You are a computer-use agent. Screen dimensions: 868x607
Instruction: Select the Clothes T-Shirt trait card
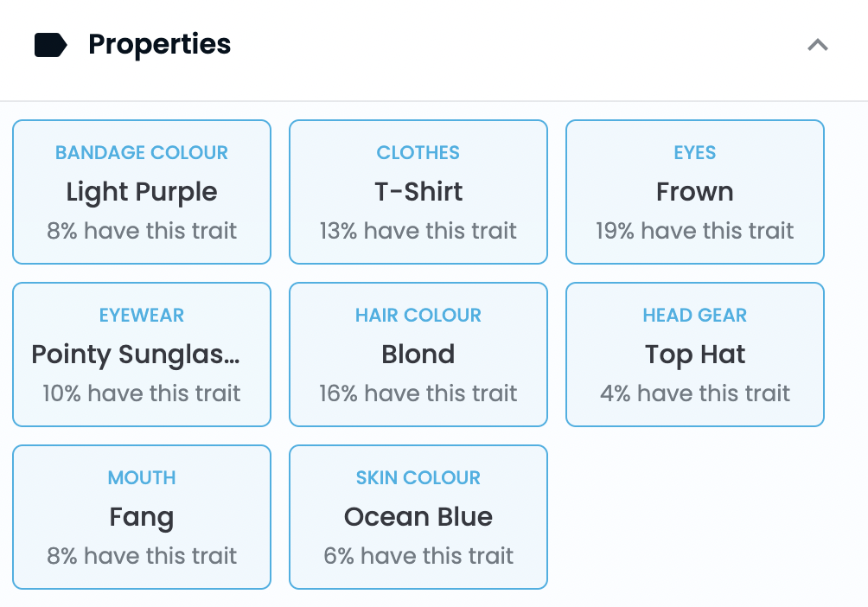click(418, 192)
